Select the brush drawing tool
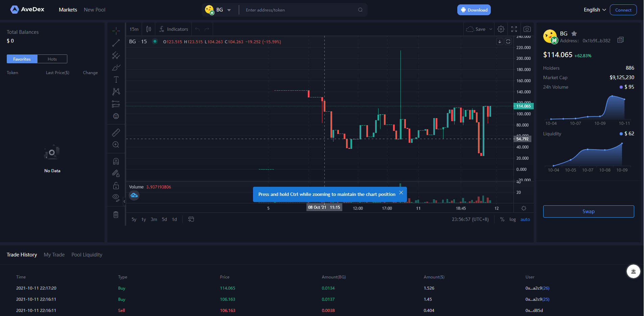 click(x=116, y=67)
